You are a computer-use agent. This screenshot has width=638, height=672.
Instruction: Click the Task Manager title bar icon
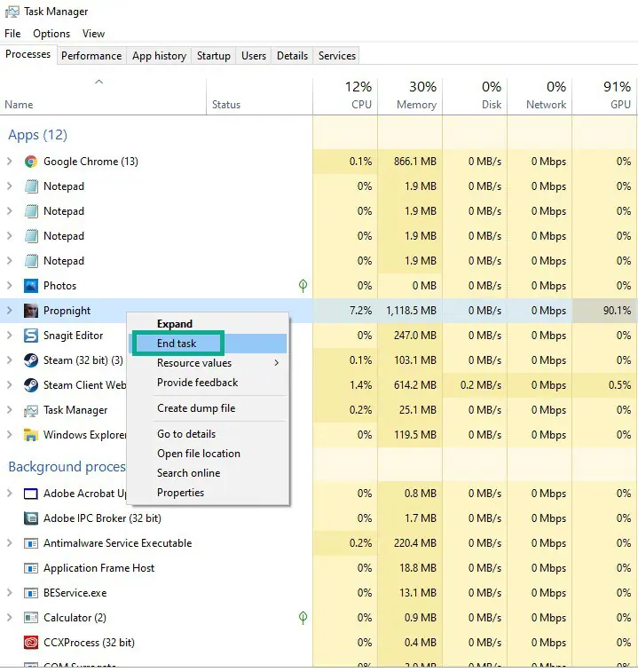tap(12, 12)
